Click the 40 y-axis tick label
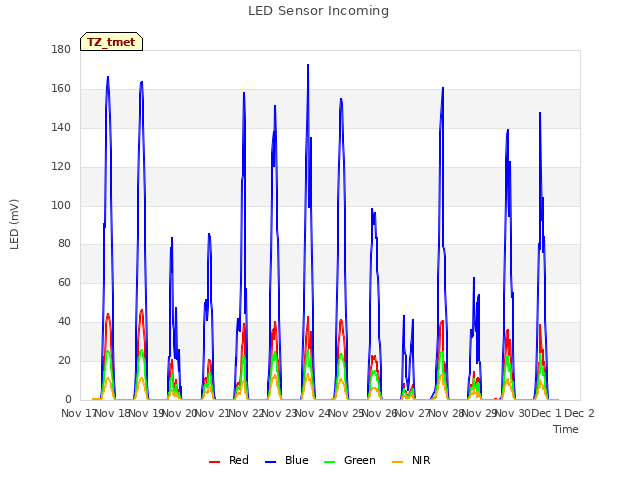The image size is (640, 480). (64, 322)
